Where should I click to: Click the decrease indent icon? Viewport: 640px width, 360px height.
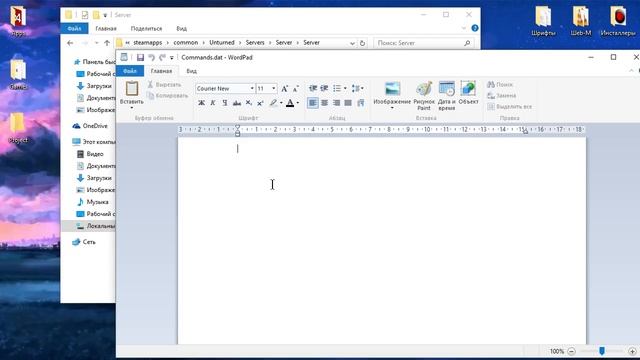coord(313,88)
